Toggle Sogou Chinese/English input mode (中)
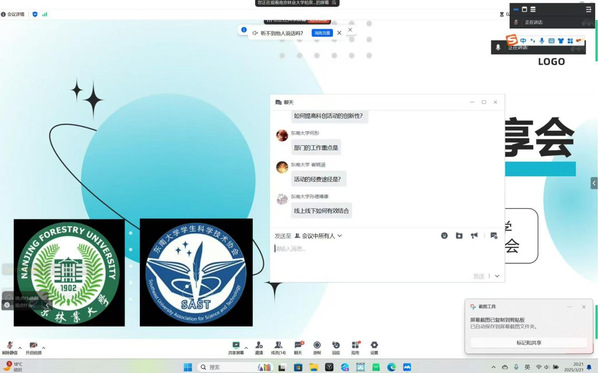Image resolution: width=598 pixels, height=373 pixels. tap(523, 40)
